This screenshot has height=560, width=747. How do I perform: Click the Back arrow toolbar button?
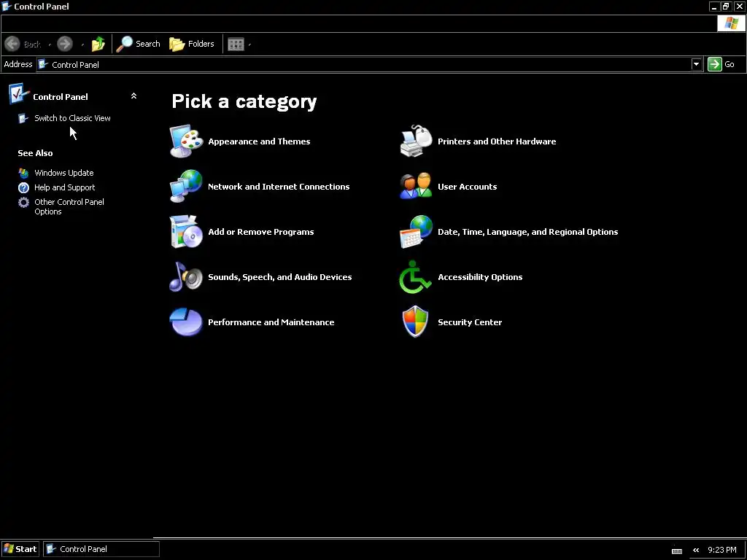pyautogui.click(x=23, y=44)
